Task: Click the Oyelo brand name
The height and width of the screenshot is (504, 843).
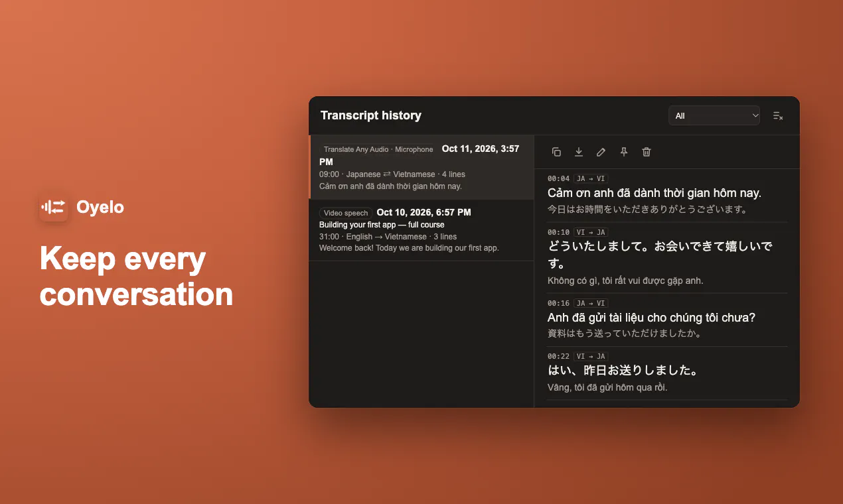Action: pos(100,207)
